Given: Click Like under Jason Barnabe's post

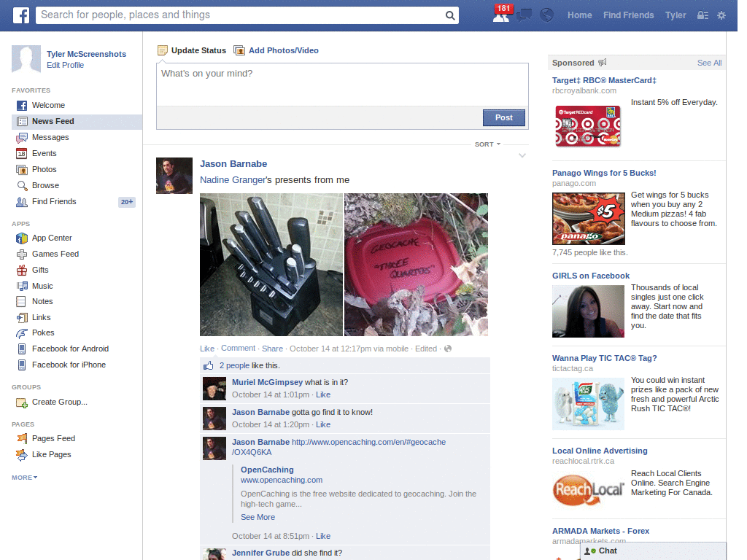Looking at the screenshot, I should coord(206,349).
